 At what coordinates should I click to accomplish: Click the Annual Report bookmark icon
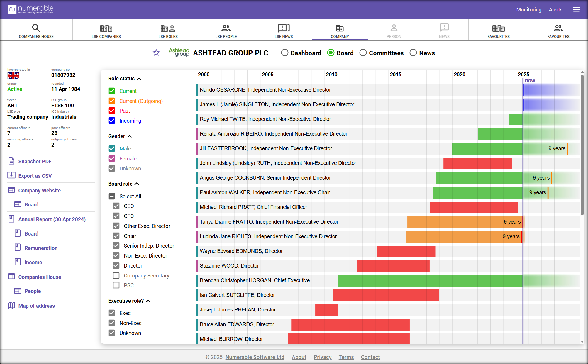tap(11, 219)
